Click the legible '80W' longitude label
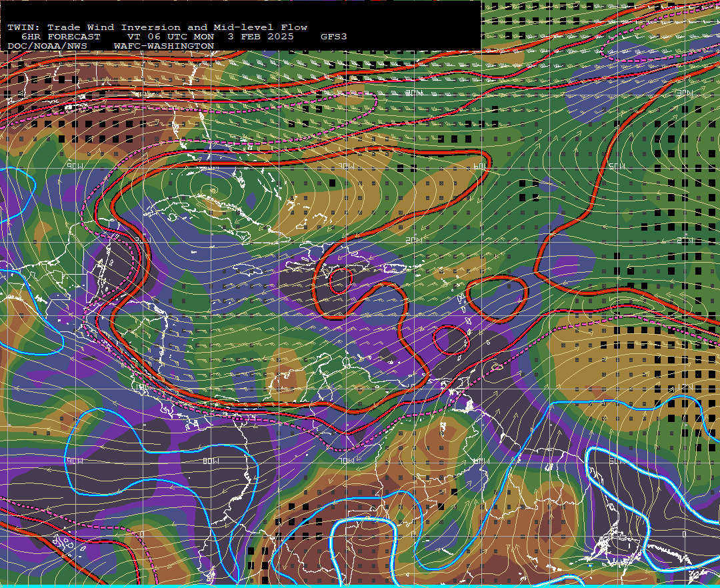This screenshot has width=720, height=588. pos(211,461)
